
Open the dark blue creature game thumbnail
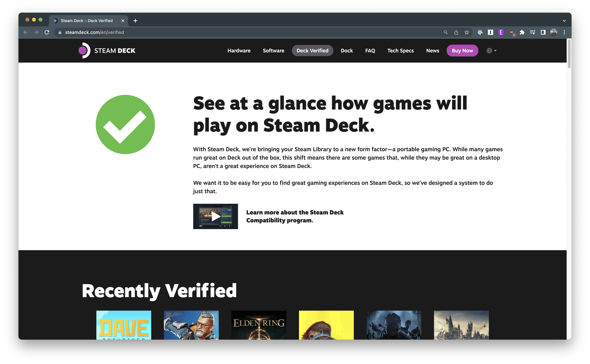[x=393, y=325]
